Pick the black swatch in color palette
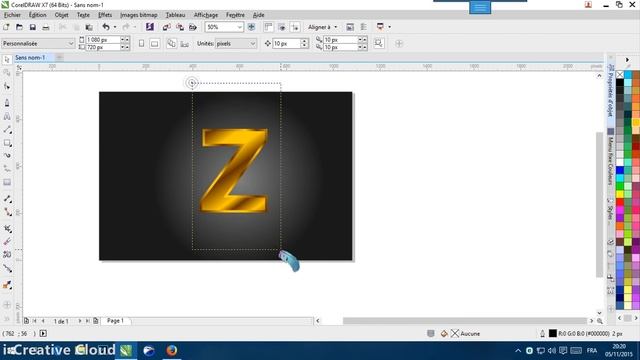Image resolution: width=640 pixels, height=360 pixels. click(620, 82)
